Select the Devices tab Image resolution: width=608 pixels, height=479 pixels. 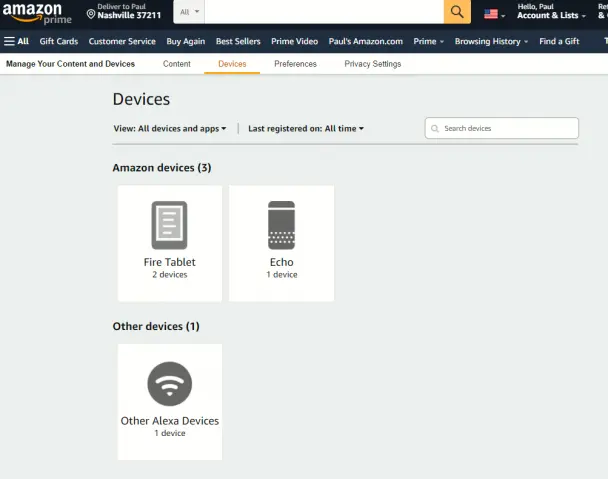(232, 64)
